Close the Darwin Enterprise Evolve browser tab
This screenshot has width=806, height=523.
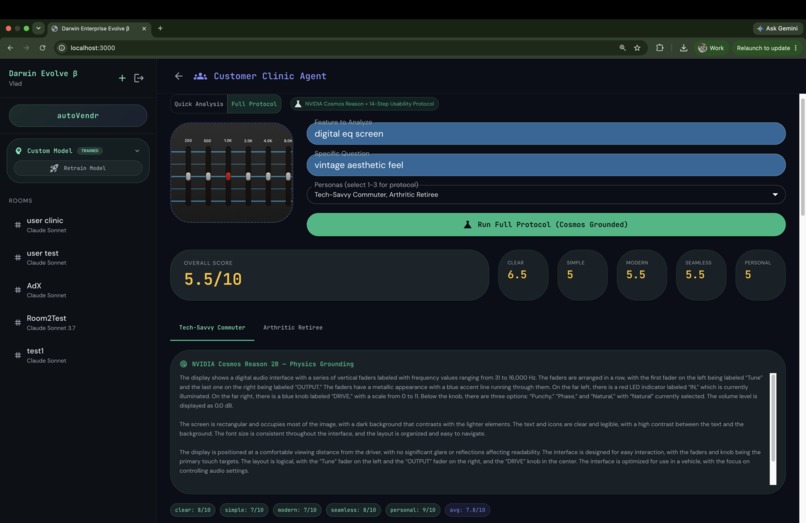pyautogui.click(x=144, y=28)
